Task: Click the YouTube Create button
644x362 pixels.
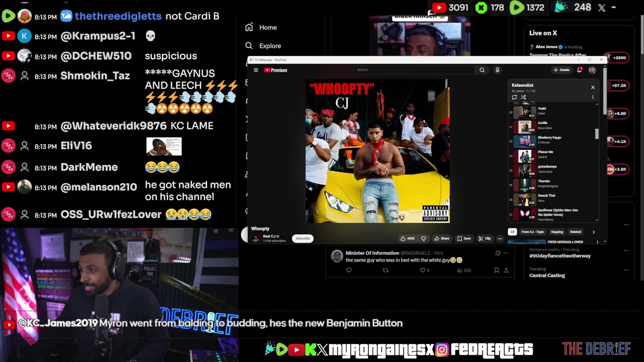Action: 561,70
